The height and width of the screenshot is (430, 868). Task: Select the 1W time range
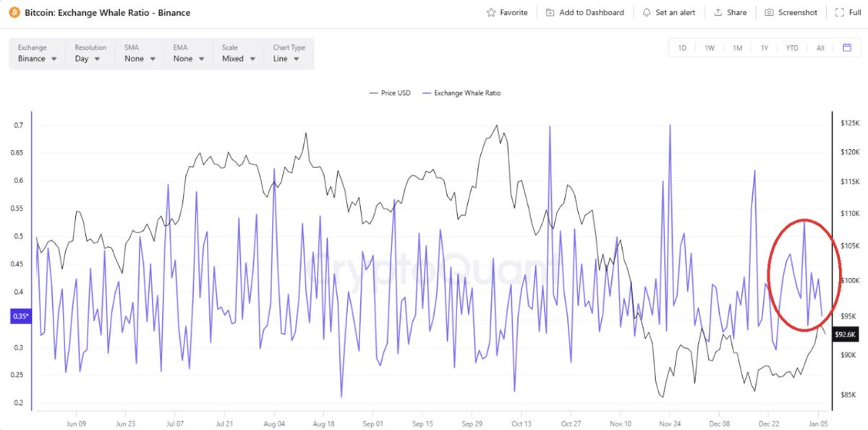pyautogui.click(x=710, y=48)
